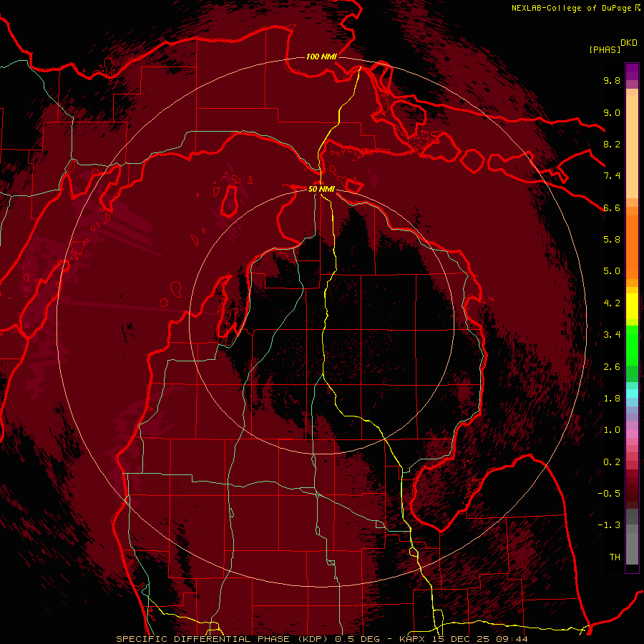The image size is (644, 644).
Task: Click the 15 DEC 25 date in caption
Action: pos(459,639)
